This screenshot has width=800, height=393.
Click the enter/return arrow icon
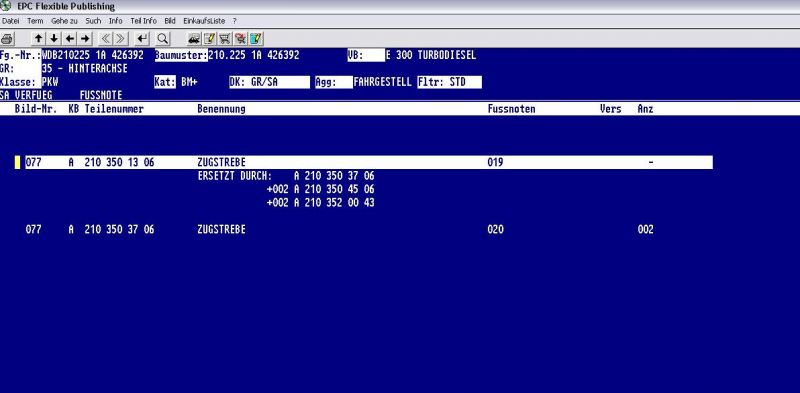point(142,38)
